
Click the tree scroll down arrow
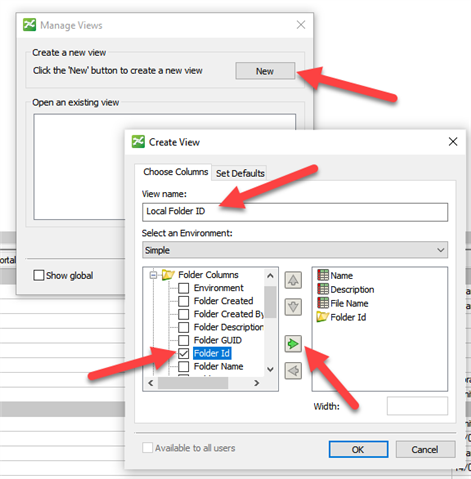pos(270,369)
